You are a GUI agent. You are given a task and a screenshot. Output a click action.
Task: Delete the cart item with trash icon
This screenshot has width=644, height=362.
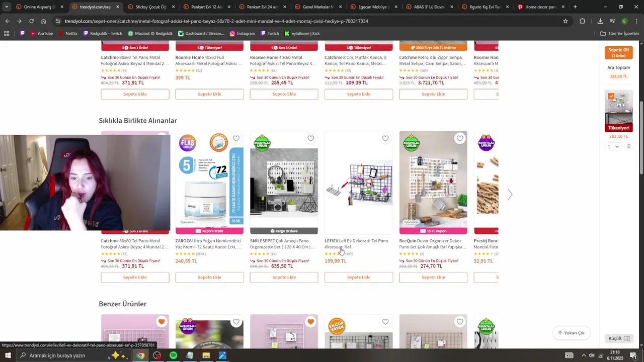(x=629, y=146)
